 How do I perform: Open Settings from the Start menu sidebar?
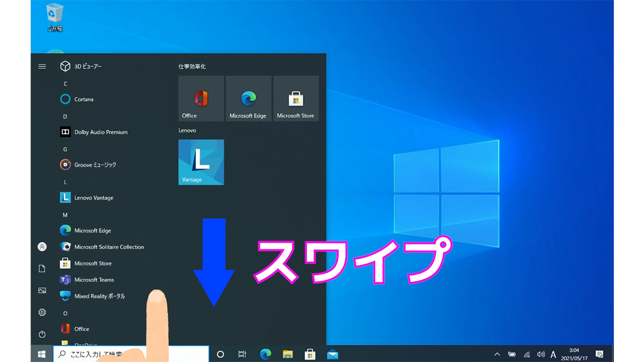(x=42, y=312)
